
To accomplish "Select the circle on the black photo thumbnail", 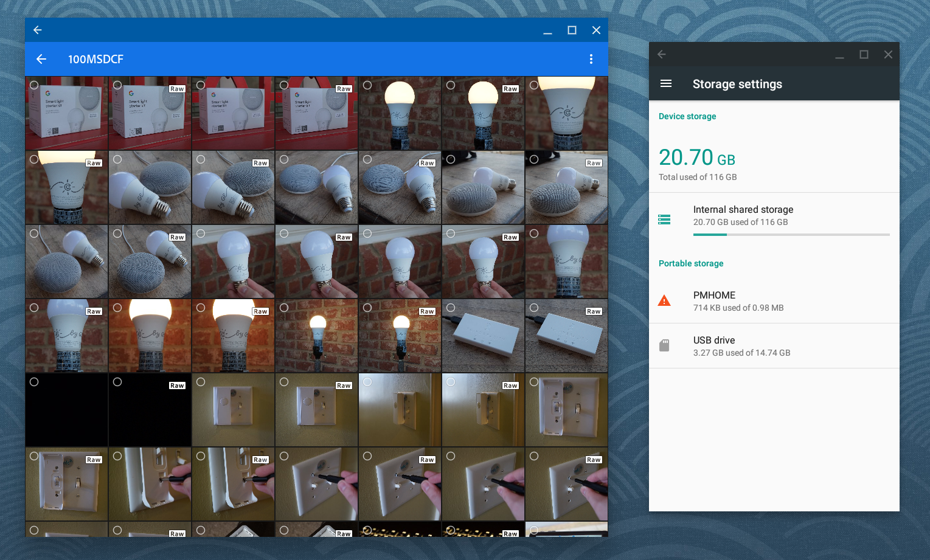I will 34,381.
